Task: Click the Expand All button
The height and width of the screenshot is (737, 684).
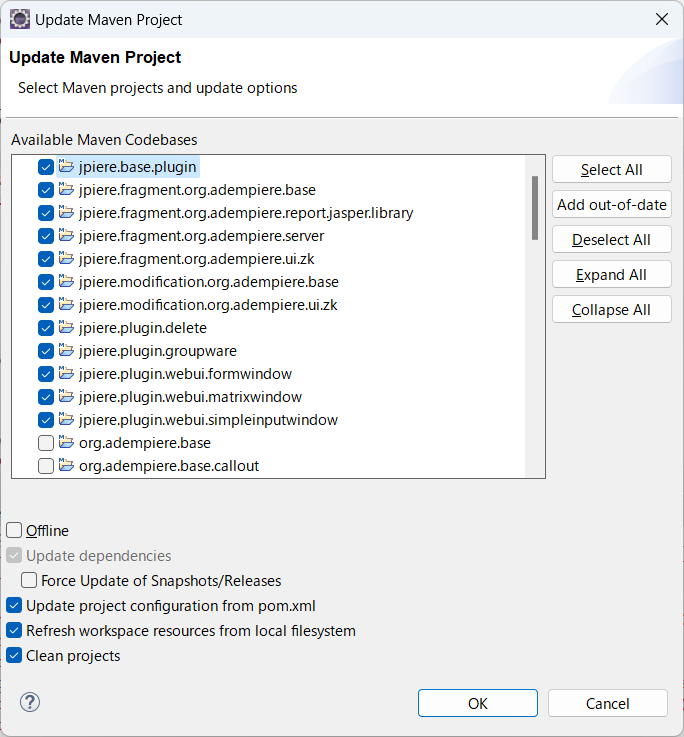Action: click(612, 274)
